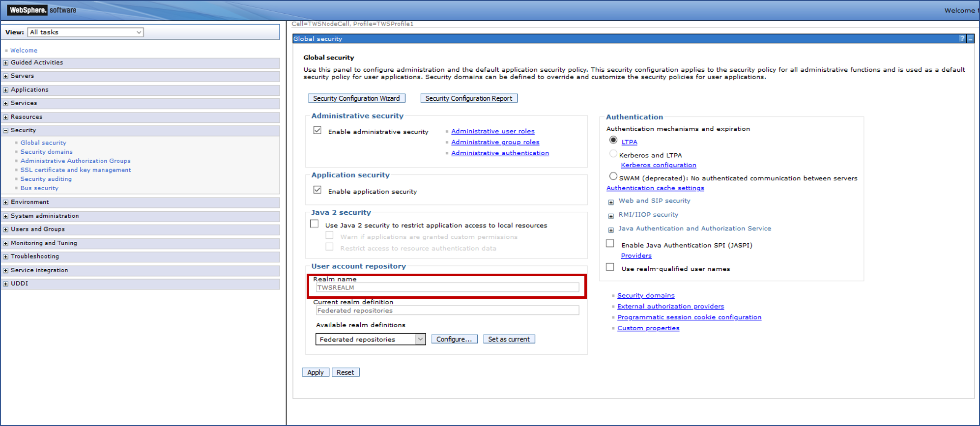
Task: Click the Realm name input field
Action: 447,287
